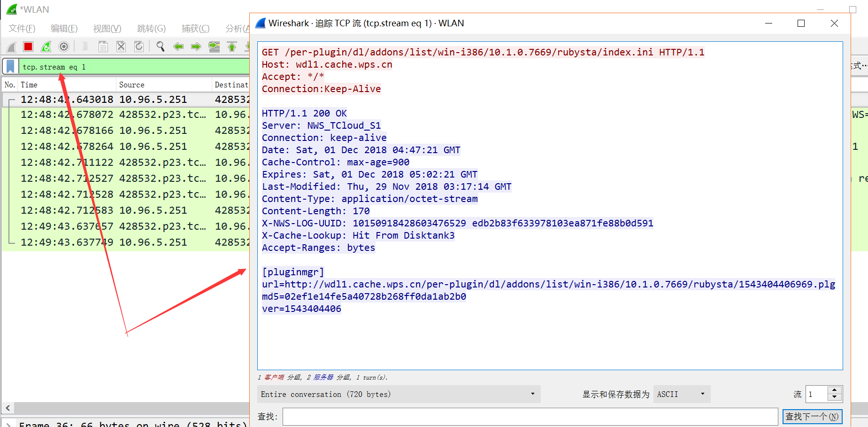Image resolution: width=868 pixels, height=427 pixels.
Task: Click the display filter bookmark icon
Action: coord(10,67)
